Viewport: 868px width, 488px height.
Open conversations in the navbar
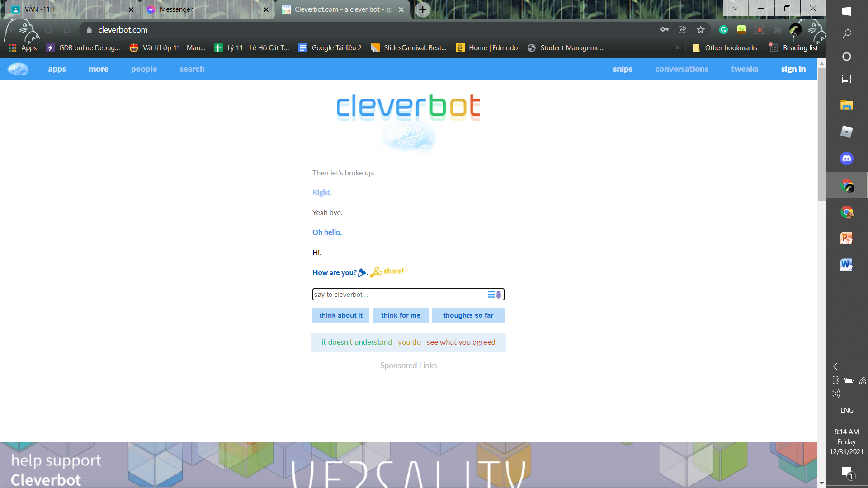[682, 69]
